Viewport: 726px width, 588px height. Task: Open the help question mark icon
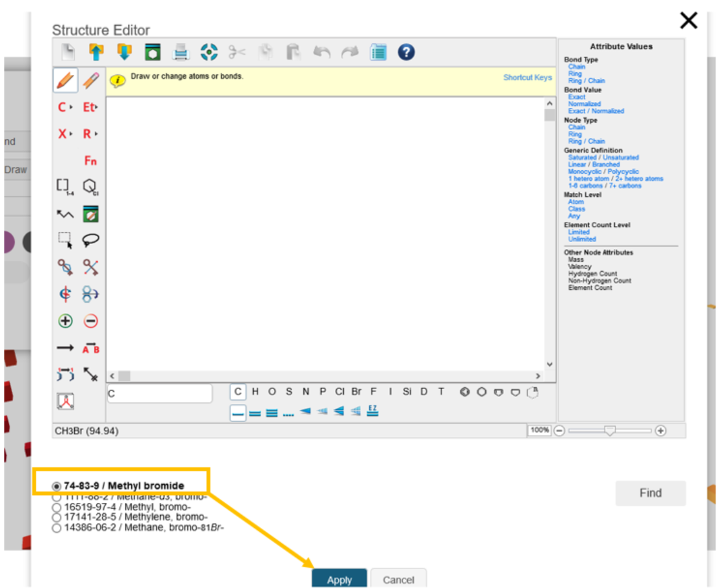(406, 52)
